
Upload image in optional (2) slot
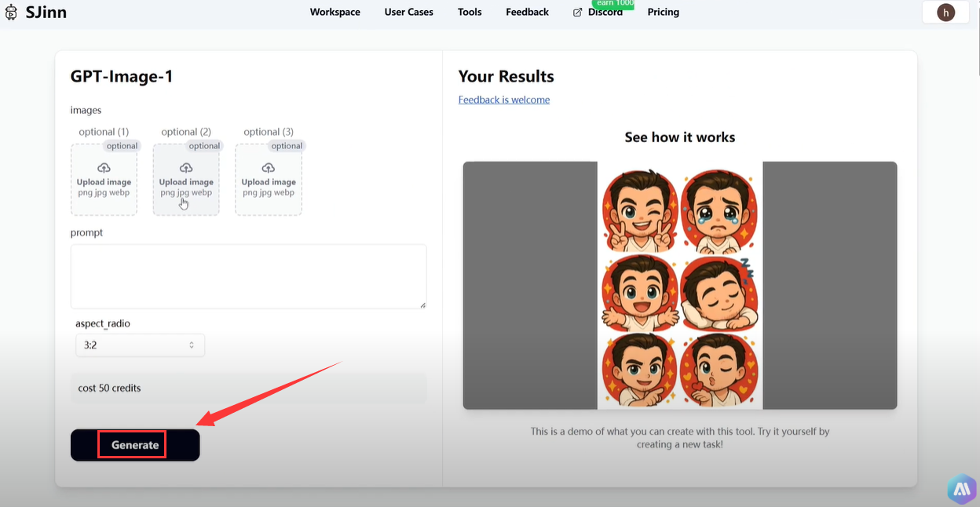186,179
